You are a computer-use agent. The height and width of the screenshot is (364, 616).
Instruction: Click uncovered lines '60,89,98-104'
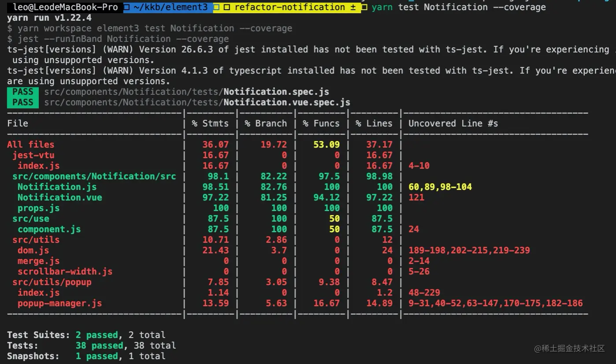pyautogui.click(x=440, y=187)
